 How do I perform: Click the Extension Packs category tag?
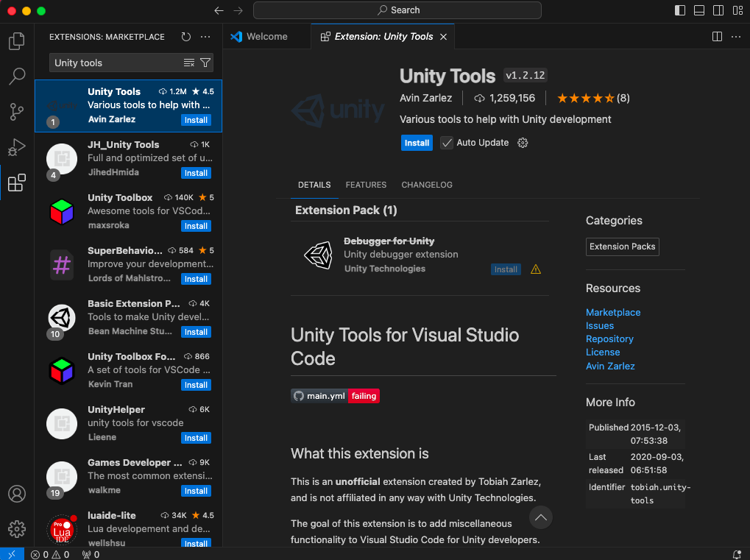(x=622, y=247)
